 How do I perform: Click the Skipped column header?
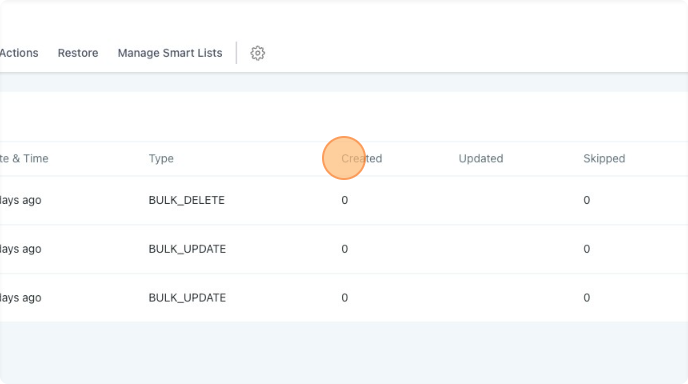(604, 158)
